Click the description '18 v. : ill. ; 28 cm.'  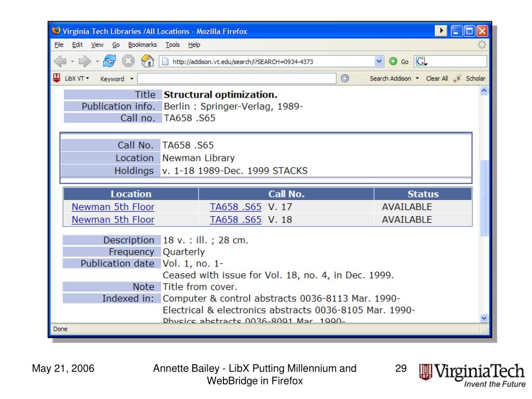206,240
